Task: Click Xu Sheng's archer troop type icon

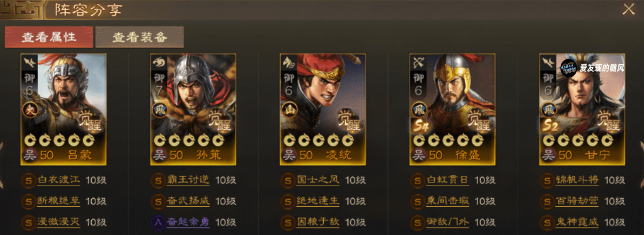Action: point(418,62)
